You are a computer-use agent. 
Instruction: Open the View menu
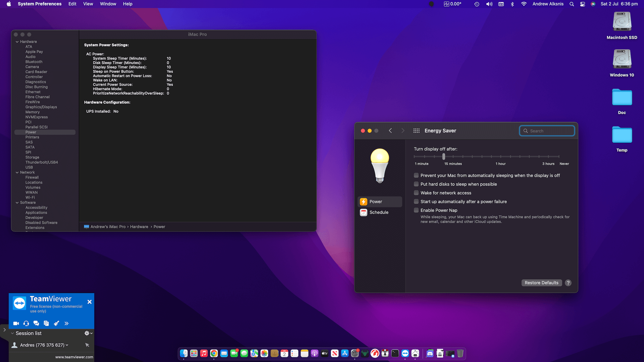(88, 4)
